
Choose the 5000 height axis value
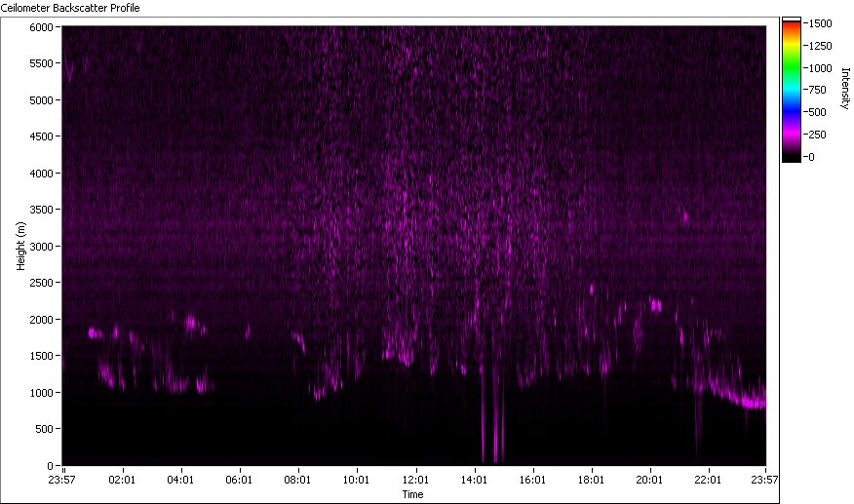tap(41, 100)
